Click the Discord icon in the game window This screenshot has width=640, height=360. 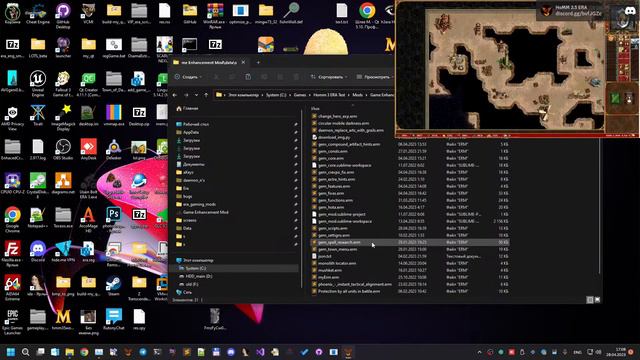pyautogui.click(x=630, y=11)
